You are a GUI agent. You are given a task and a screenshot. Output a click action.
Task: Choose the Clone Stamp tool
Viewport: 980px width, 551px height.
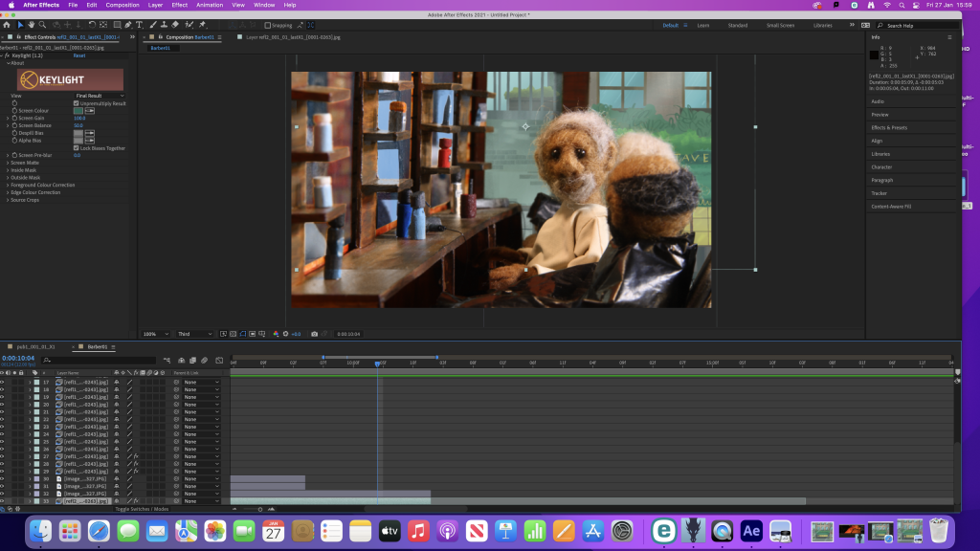pyautogui.click(x=164, y=25)
